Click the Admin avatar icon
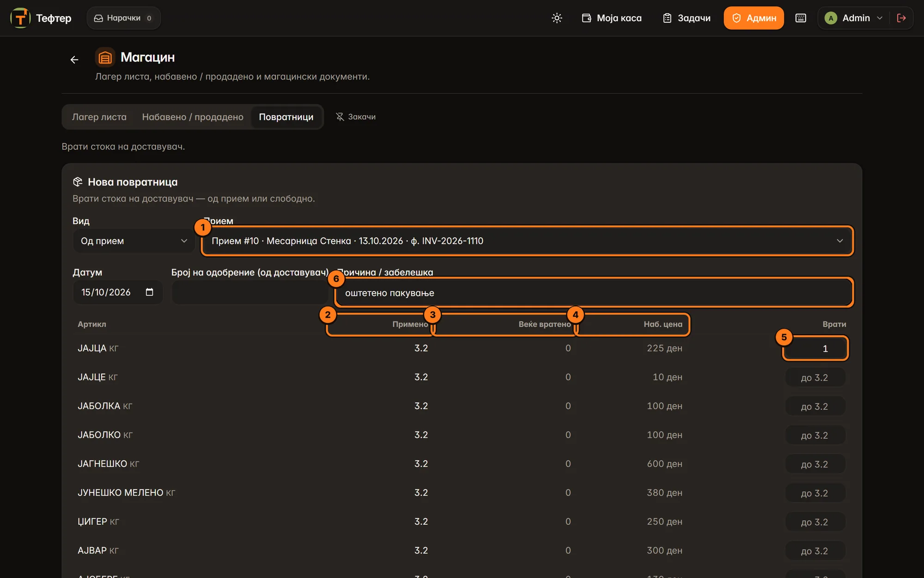 831,18
